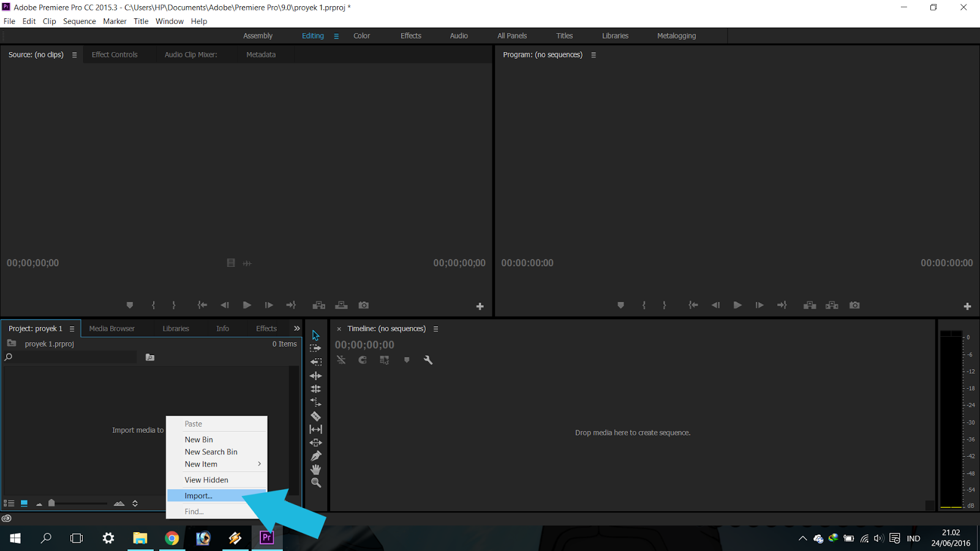The height and width of the screenshot is (551, 980).
Task: Switch to Audio workspace
Action: point(459,36)
